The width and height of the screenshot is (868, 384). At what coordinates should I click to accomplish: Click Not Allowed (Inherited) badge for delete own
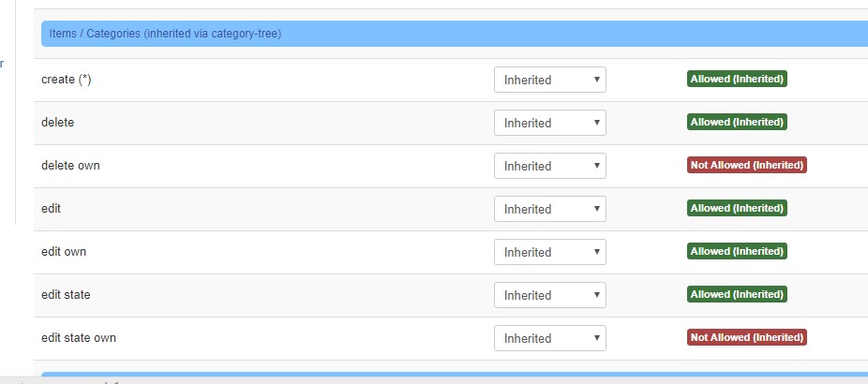[x=747, y=165]
